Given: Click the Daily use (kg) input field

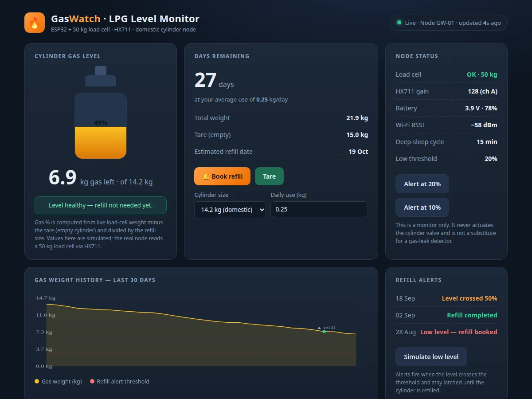Looking at the screenshot, I should 319,209.
